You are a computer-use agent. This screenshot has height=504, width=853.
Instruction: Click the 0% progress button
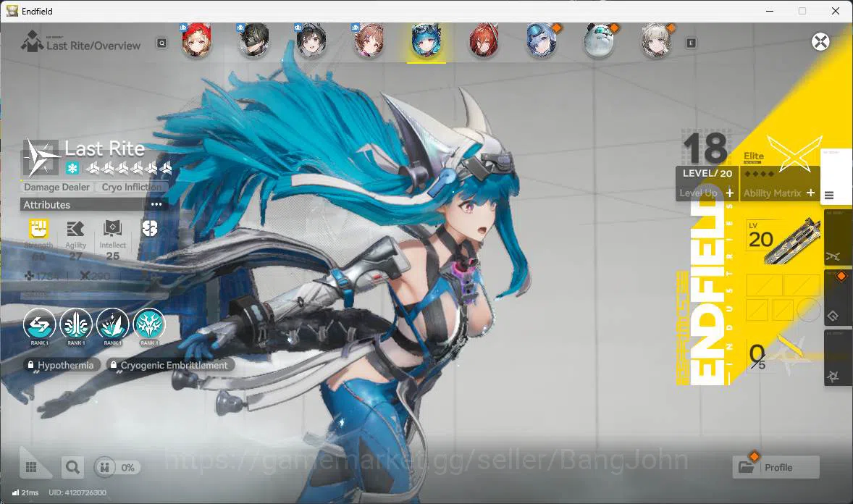pyautogui.click(x=117, y=468)
